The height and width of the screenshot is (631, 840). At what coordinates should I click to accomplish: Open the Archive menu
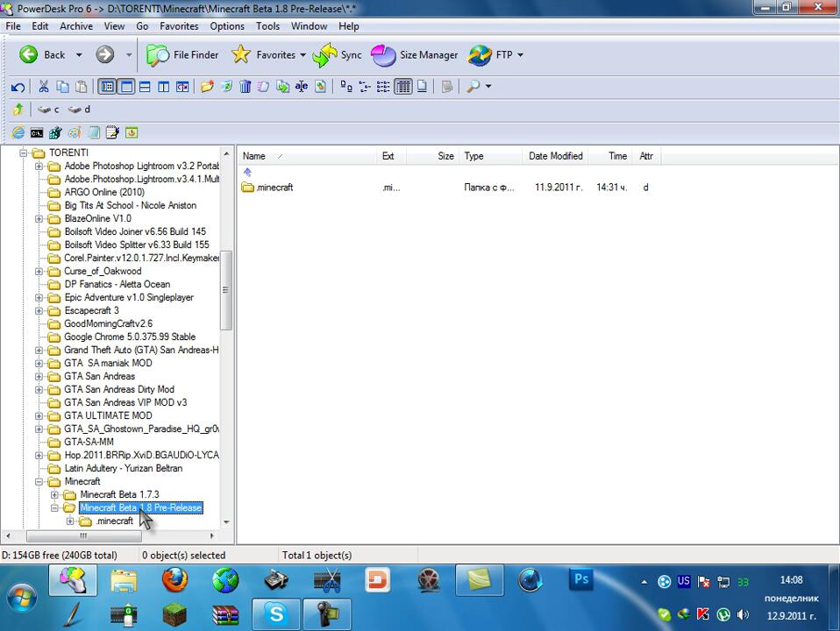click(76, 26)
